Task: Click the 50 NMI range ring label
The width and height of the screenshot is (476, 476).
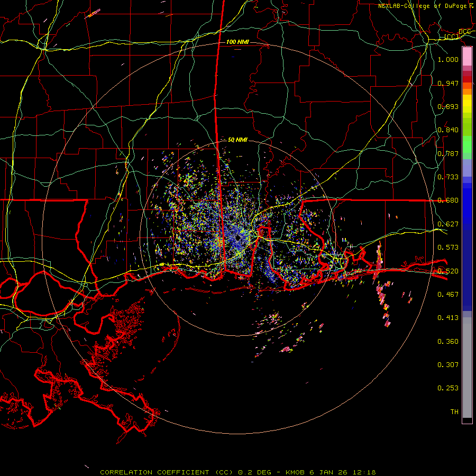Action: point(237,140)
